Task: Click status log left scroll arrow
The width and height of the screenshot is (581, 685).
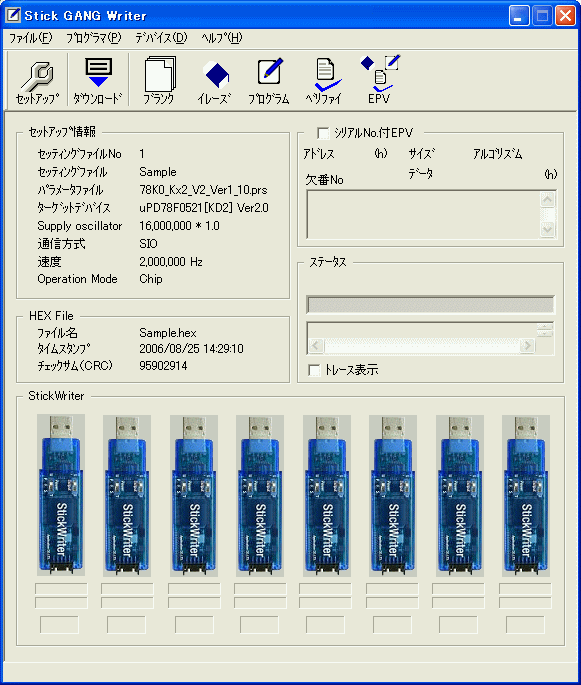Action: coord(316,346)
